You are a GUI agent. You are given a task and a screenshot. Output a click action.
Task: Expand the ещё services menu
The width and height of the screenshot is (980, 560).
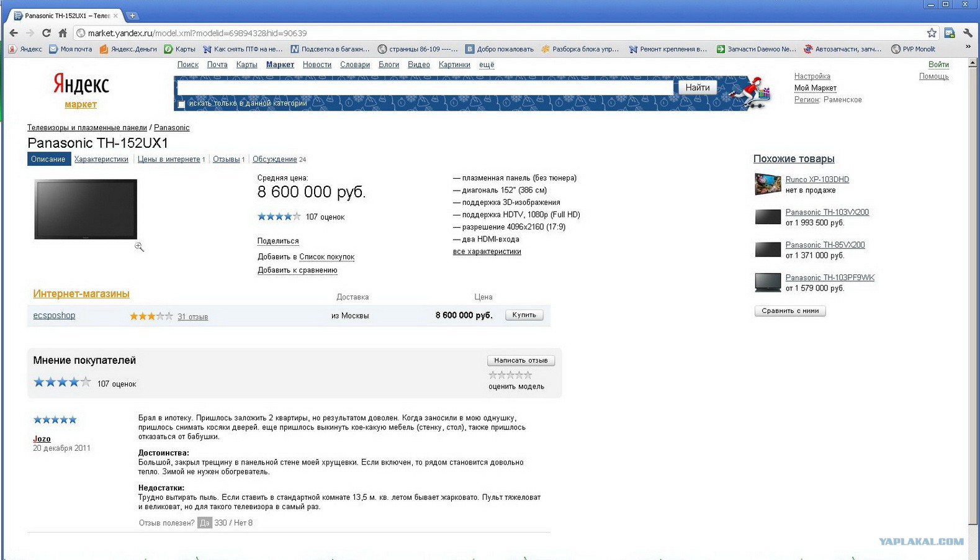click(x=487, y=65)
